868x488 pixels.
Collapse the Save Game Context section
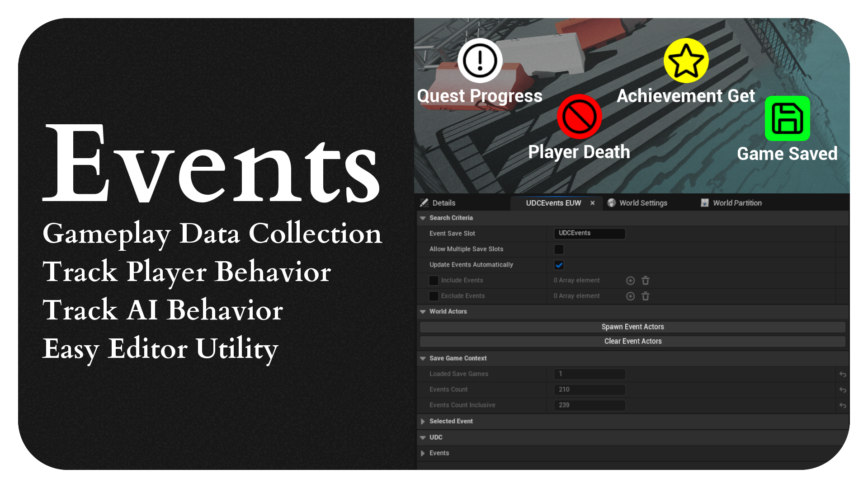[x=423, y=358]
